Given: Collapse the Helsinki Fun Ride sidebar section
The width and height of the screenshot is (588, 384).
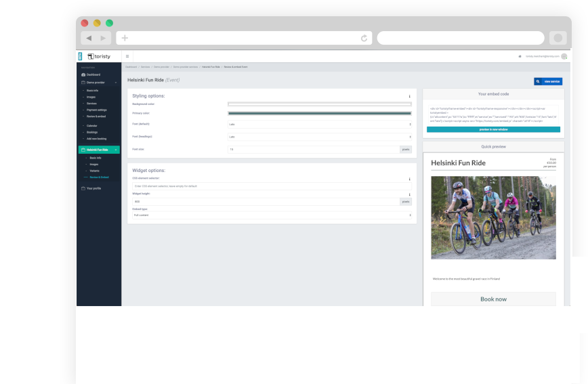Looking at the screenshot, I should pyautogui.click(x=116, y=150).
